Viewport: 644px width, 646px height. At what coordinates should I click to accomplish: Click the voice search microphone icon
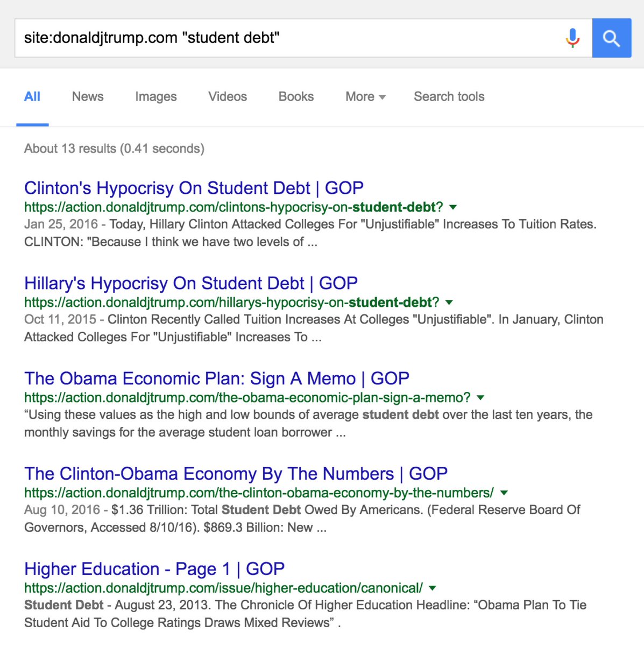[573, 38]
